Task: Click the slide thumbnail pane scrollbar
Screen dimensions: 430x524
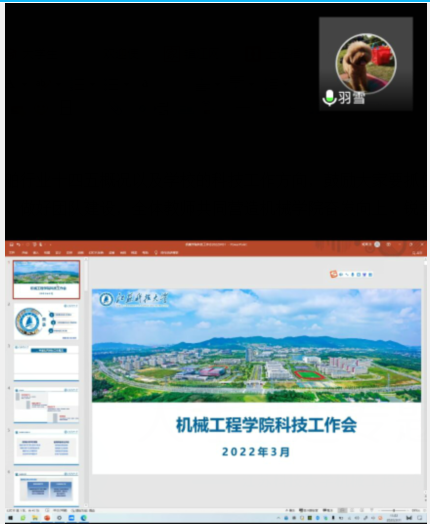Action: [86, 276]
